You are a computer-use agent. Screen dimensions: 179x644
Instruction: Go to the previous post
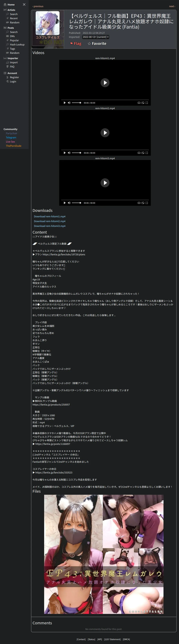(38, 6)
